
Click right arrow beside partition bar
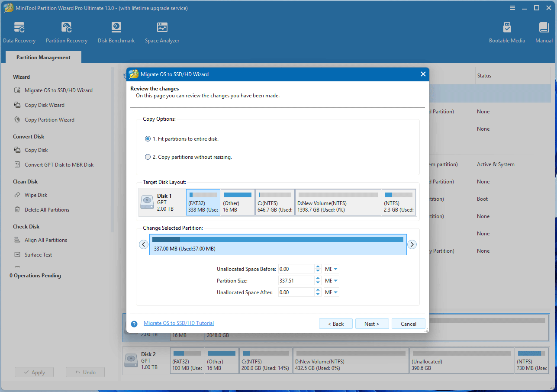tap(412, 244)
